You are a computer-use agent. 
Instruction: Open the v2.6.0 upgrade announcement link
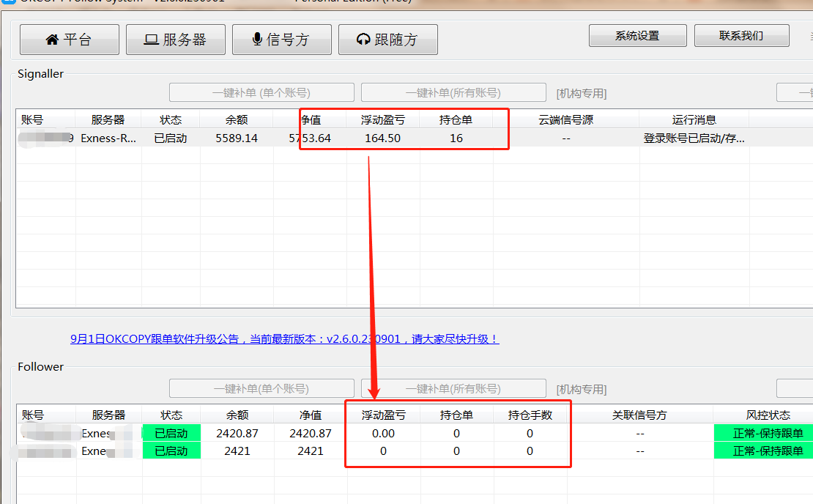[285, 338]
